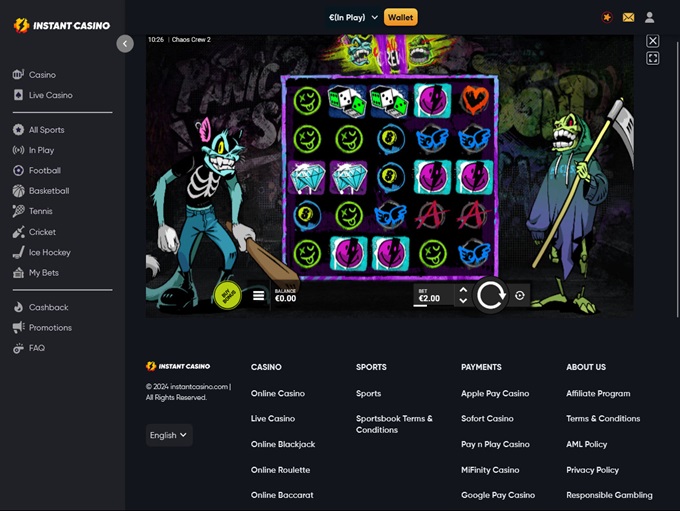
Task: Open the messages envelope icon
Action: pyautogui.click(x=628, y=17)
